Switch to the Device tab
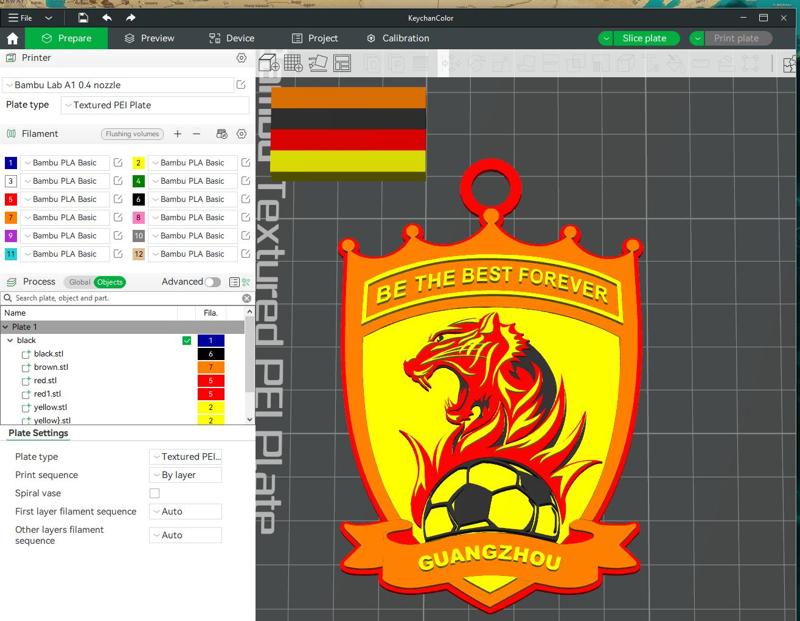 (x=232, y=38)
